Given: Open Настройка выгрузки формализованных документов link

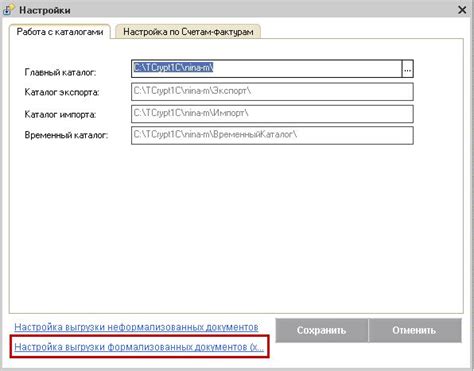Looking at the screenshot, I should [x=139, y=347].
